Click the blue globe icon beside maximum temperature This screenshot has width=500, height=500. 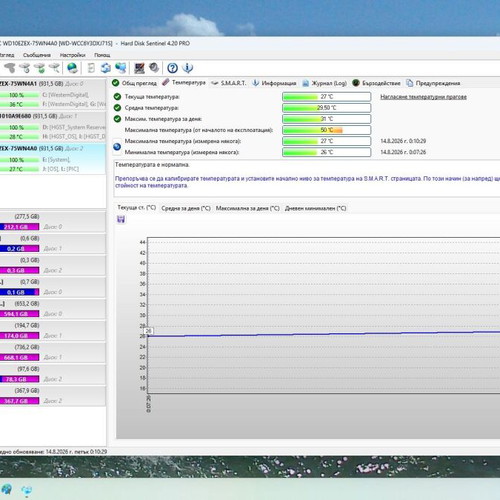(117, 146)
